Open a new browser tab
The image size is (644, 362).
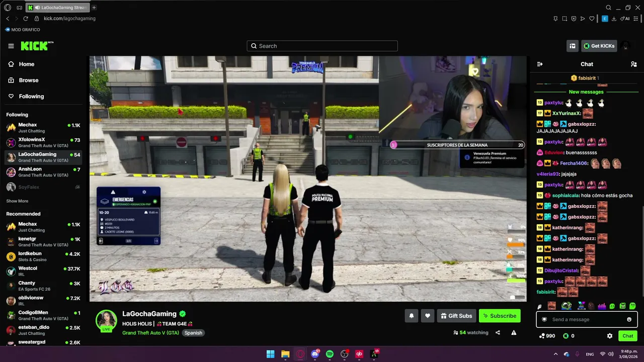tap(94, 8)
